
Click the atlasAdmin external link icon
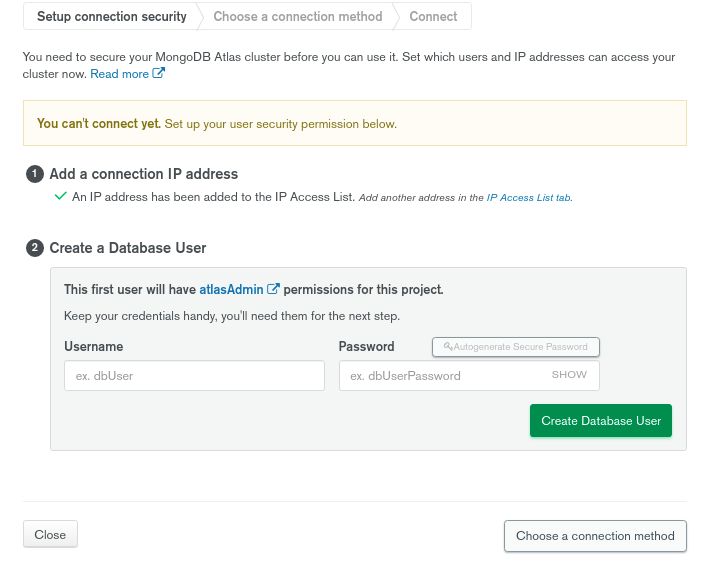tap(273, 289)
